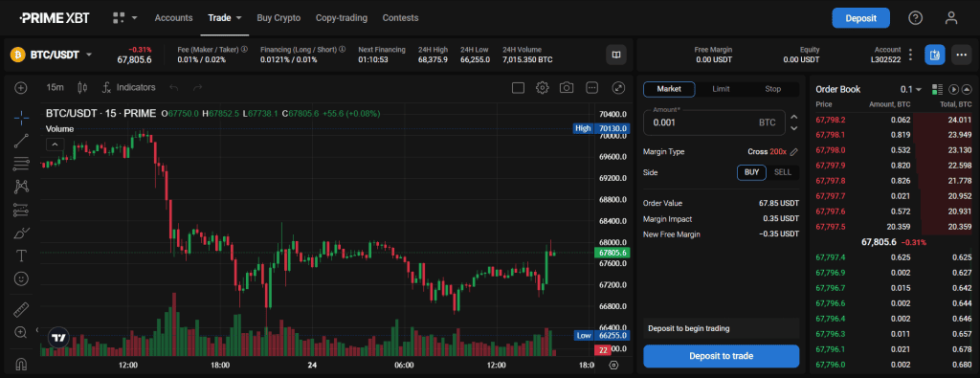This screenshot has width=980, height=378.
Task: Open the more options ellipsis button
Action: point(961,55)
